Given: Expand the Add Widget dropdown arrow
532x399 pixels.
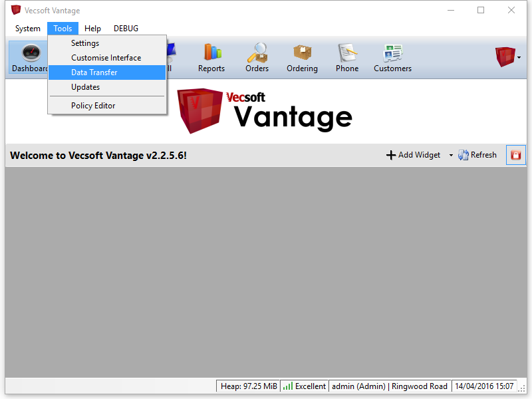Looking at the screenshot, I should tap(451, 156).
